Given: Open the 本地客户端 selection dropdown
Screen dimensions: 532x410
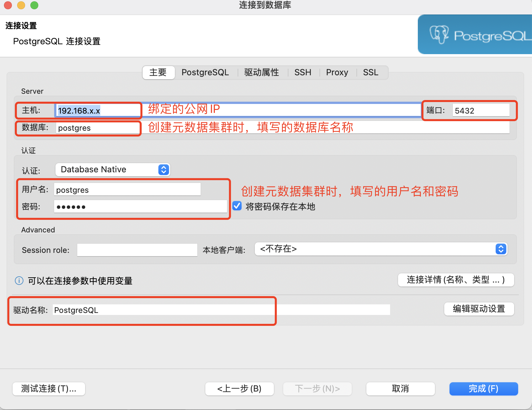Looking at the screenshot, I should tap(501, 249).
